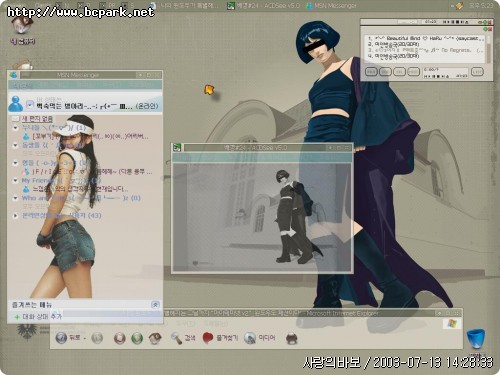This screenshot has height=375, width=500.
Task: Click the ACDSee icon in the viewer title bar
Action: tap(177, 147)
